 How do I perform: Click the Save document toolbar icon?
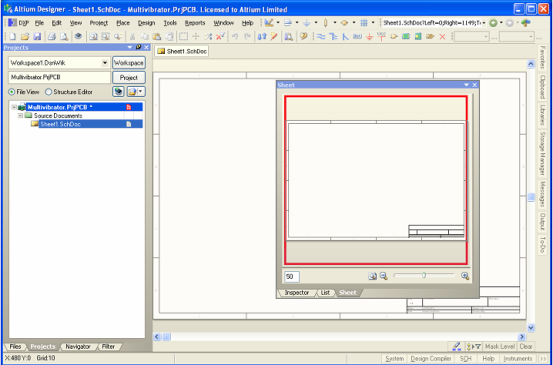click(x=37, y=36)
